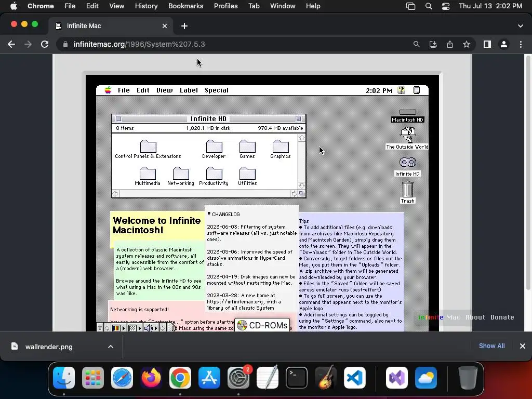Click Show All downloads
The width and height of the screenshot is (532, 399).
(x=491, y=345)
